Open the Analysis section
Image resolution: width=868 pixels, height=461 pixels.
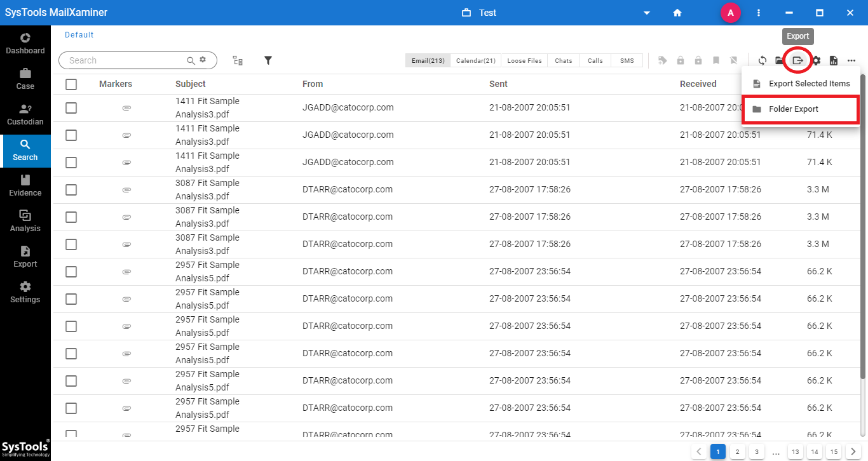pyautogui.click(x=25, y=222)
